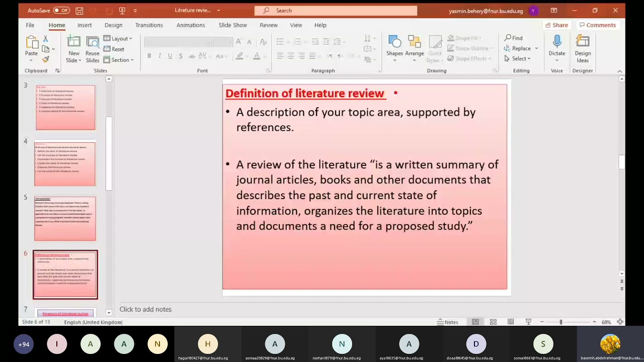Click the Ribbon Display Options icon

pyautogui.click(x=554, y=11)
